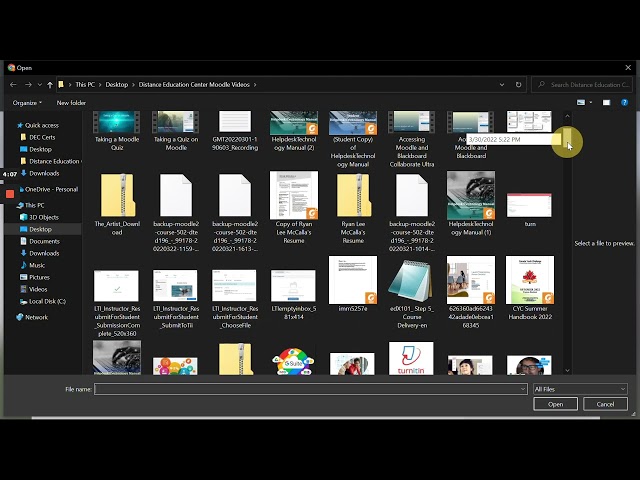This screenshot has width=640, height=480.
Task: Click Distance Education Center Moodle Videos breadcrumb
Action: (x=194, y=84)
